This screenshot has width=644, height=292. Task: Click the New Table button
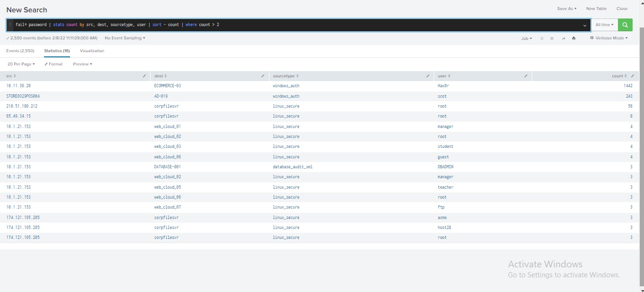596,9
